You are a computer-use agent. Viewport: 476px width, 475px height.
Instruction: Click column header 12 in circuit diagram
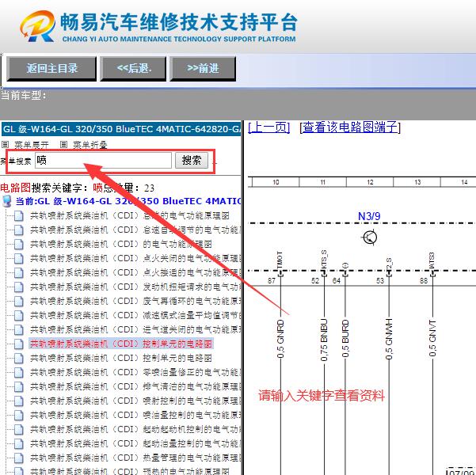pyautogui.click(x=370, y=182)
